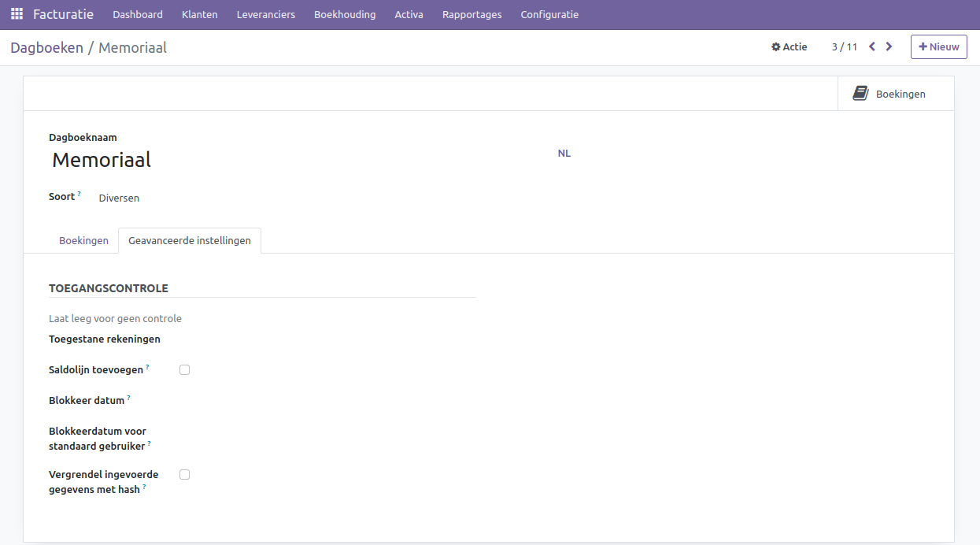Switch to the Boekingen tab
The width and height of the screenshot is (980, 545).
pos(83,240)
